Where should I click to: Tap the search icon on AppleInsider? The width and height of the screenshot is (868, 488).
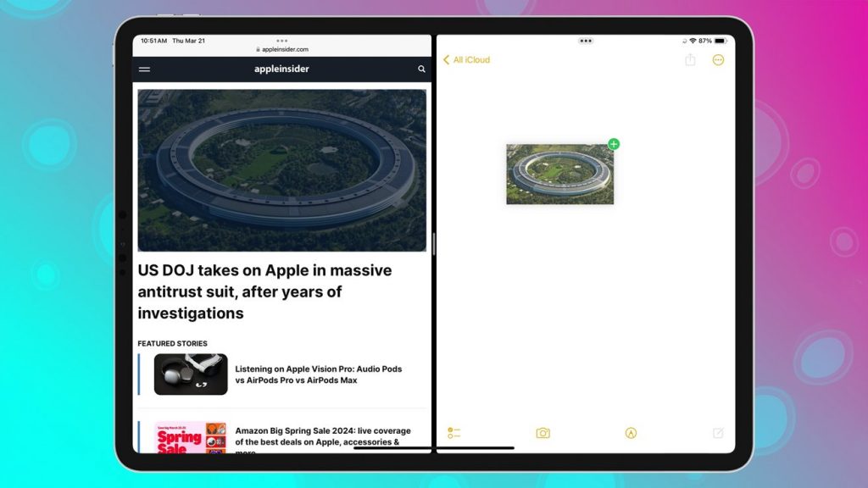click(422, 69)
